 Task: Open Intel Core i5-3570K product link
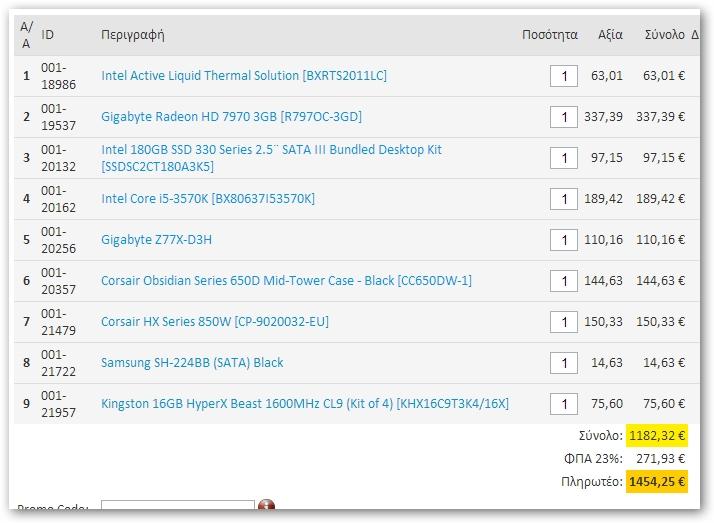click(x=208, y=199)
